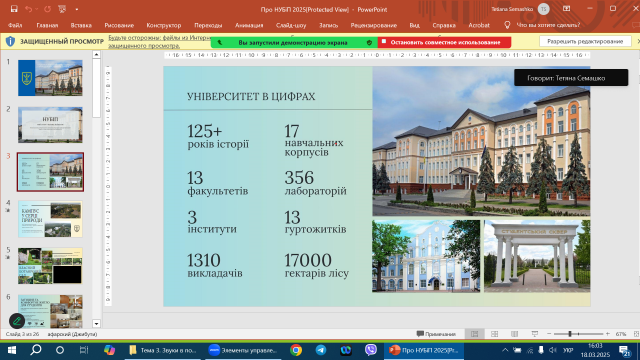Image resolution: width=640 pixels, height=360 pixels.
Task: Switch to Slide Sorter view icon
Action: tap(494, 334)
